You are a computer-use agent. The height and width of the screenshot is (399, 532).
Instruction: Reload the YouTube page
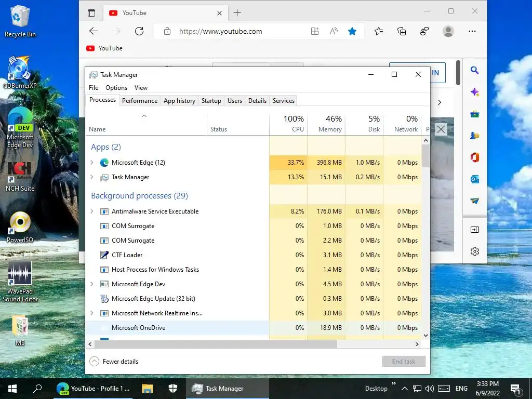pos(139,31)
